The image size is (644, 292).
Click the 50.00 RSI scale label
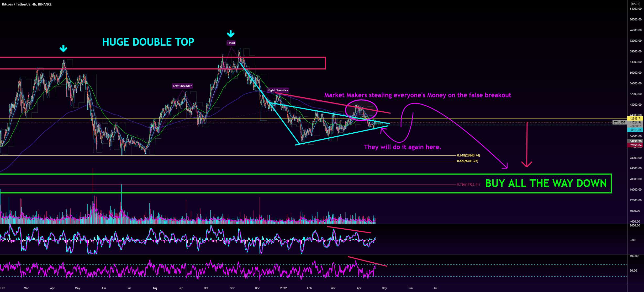point(633,271)
